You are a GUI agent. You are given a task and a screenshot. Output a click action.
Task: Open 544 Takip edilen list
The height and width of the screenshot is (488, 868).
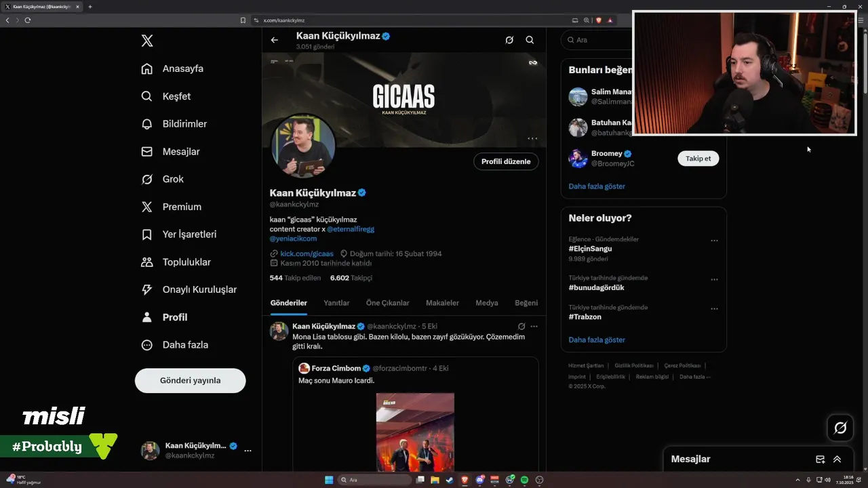coord(295,278)
